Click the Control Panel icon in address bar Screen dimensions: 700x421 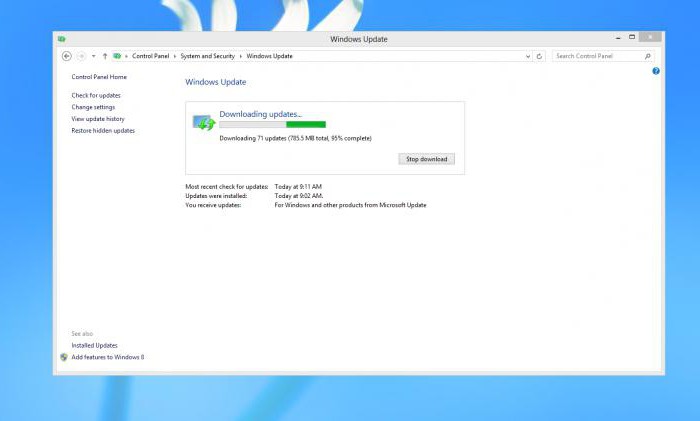click(x=117, y=56)
